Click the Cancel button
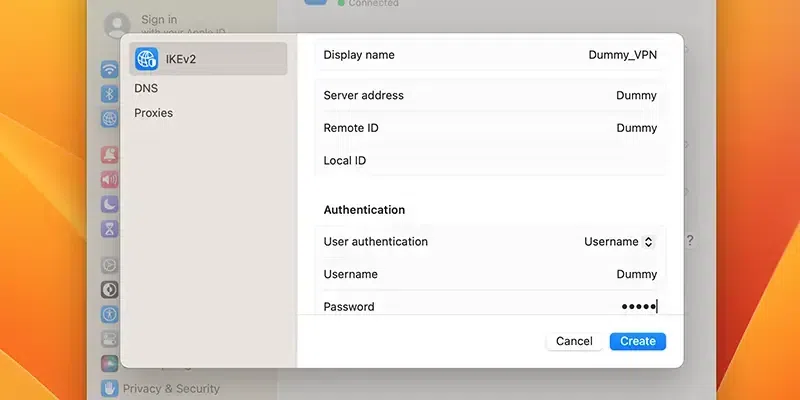 [x=574, y=341]
